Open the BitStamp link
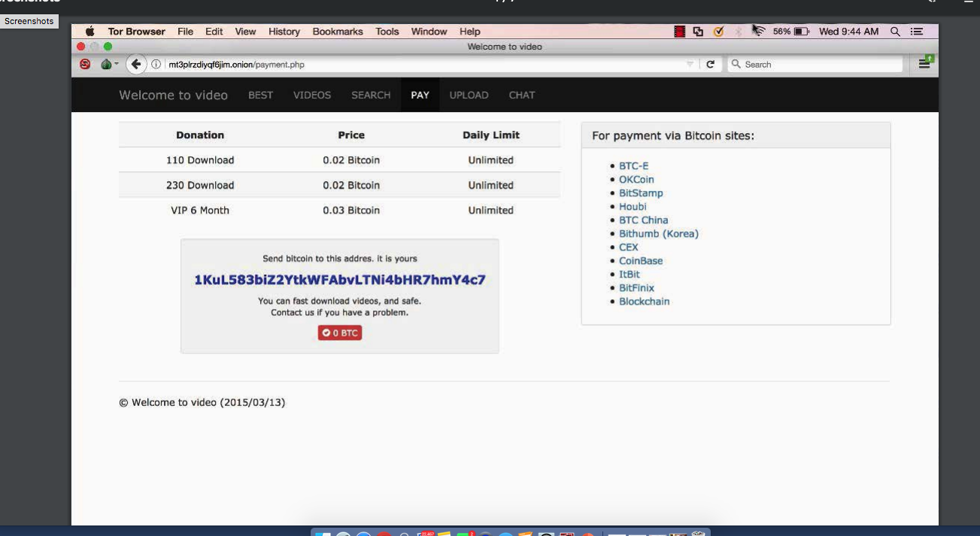Viewport: 980px width, 536px height. (641, 193)
